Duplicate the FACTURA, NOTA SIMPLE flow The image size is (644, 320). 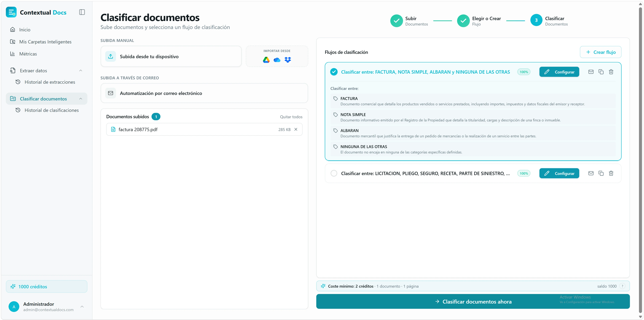[601, 72]
